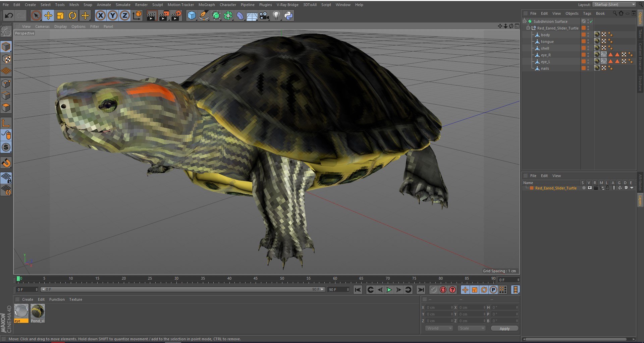Open the World coordinate dropdown
Viewport: 644px width, 343px height.
(439, 328)
